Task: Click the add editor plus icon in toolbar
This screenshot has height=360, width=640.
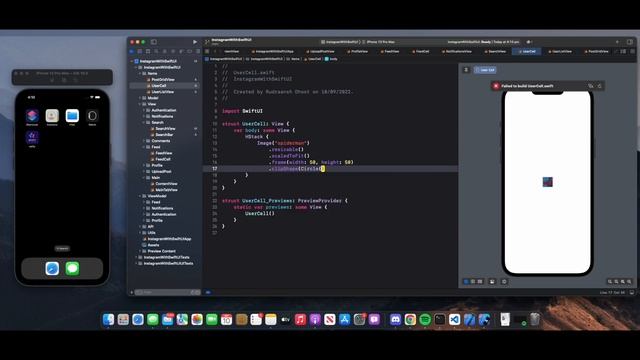Action: (617, 42)
